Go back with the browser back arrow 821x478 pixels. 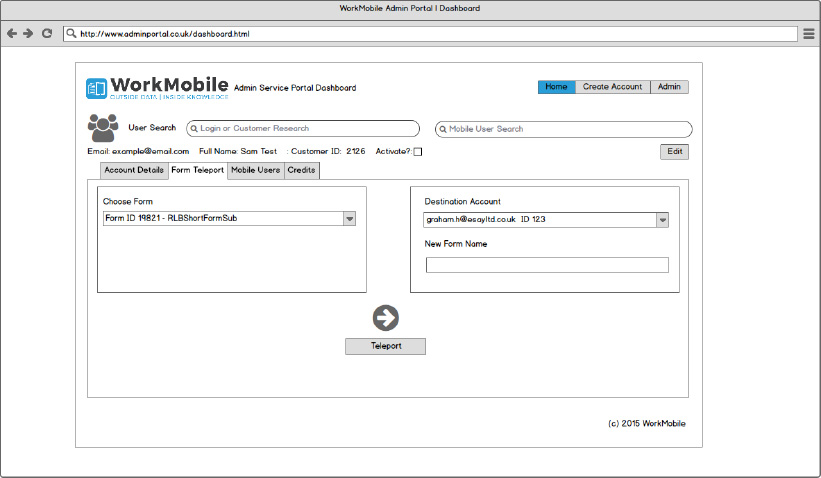tap(12, 34)
